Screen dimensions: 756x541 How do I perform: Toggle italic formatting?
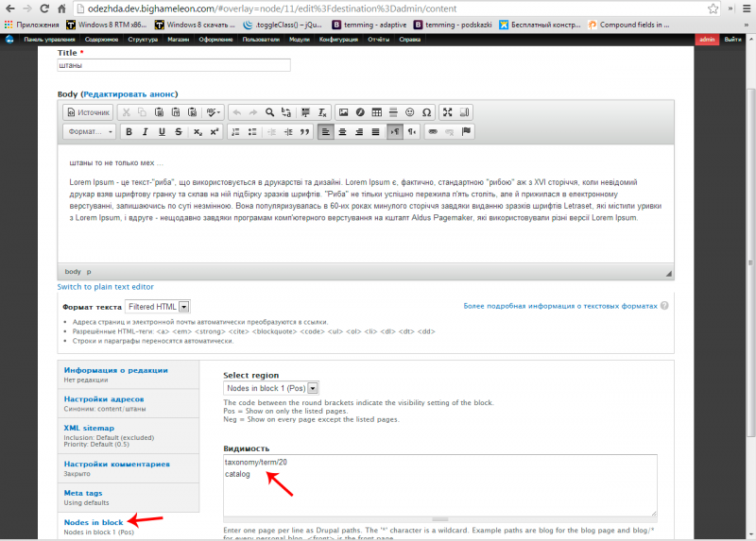[x=146, y=131]
